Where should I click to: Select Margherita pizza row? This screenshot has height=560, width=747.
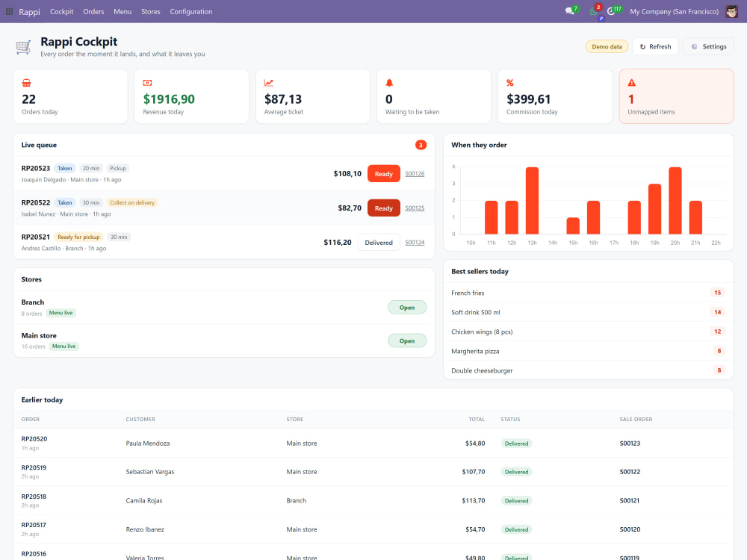point(588,351)
